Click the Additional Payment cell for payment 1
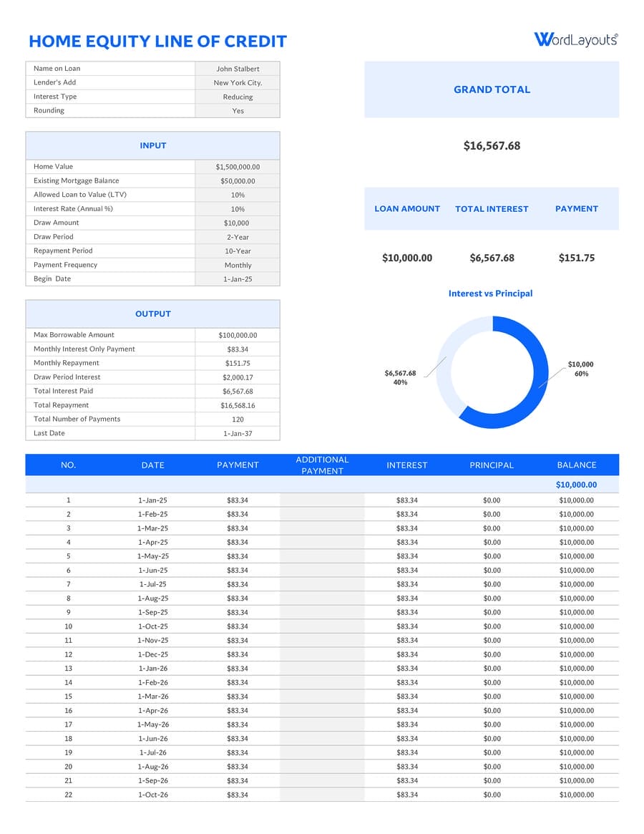Screen dimensions: 644x834 coord(322,500)
